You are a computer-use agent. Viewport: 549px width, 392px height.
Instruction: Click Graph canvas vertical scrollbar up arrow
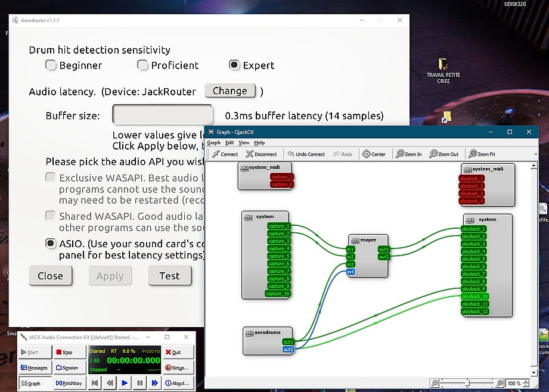(534, 166)
